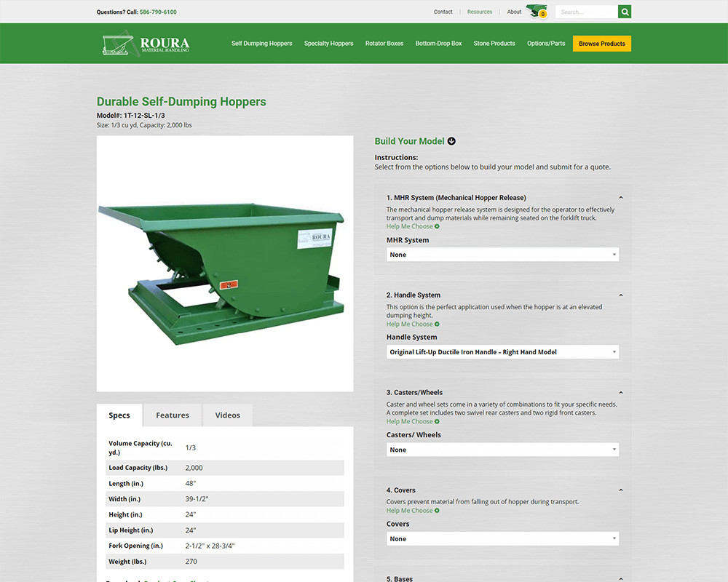Switch to the Features tab
This screenshot has width=728, height=582.
pyautogui.click(x=172, y=415)
